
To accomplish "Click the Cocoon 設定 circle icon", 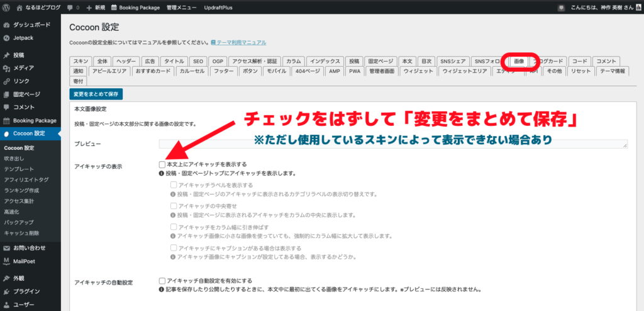I will click(6, 133).
